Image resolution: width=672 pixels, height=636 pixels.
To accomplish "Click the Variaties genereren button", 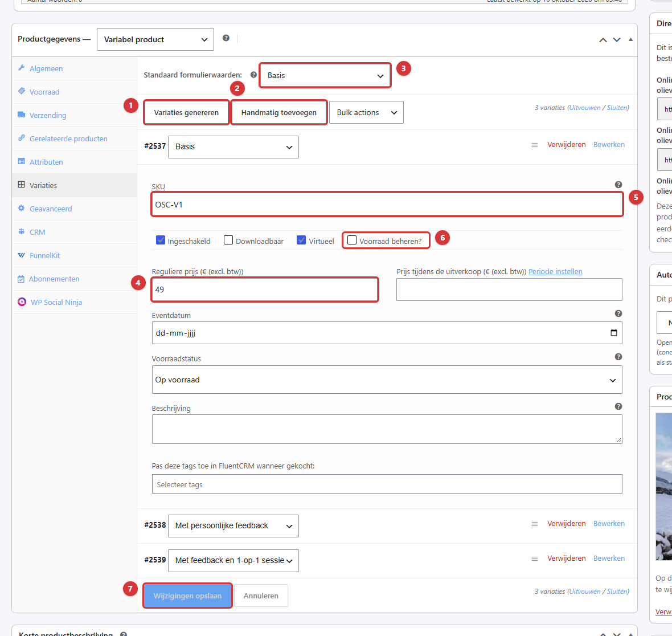I will coord(186,112).
